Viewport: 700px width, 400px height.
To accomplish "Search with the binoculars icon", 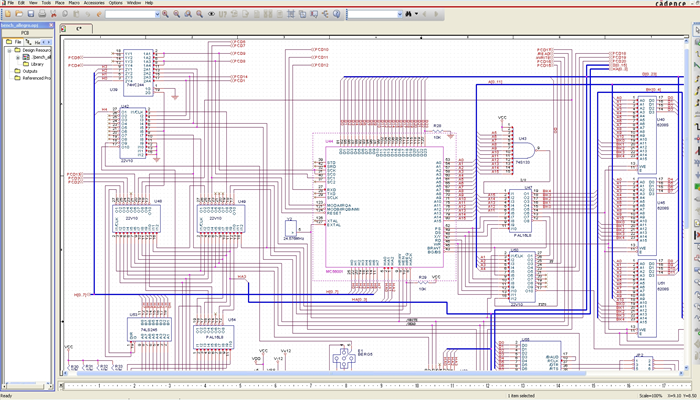I will (x=408, y=14).
